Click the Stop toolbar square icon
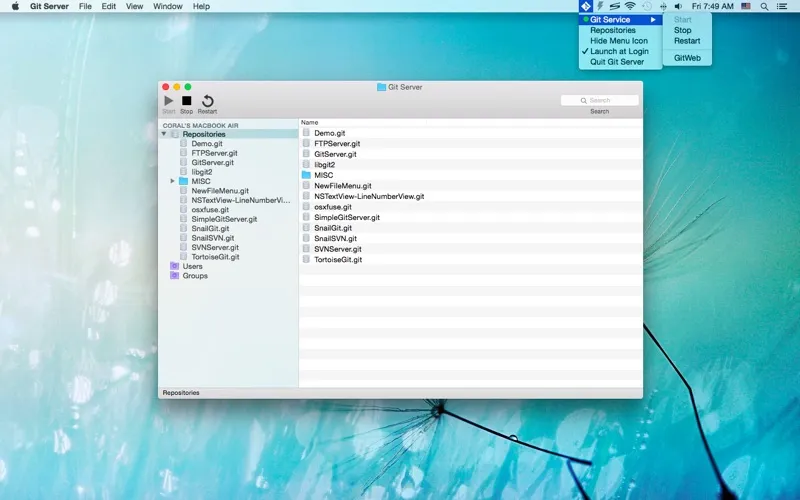Screen dimensions: 800x500 187,101
